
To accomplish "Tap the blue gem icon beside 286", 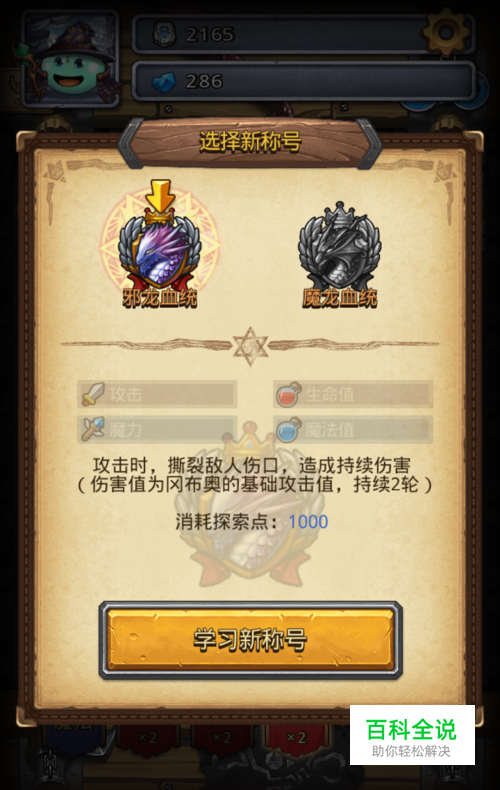I will (164, 81).
